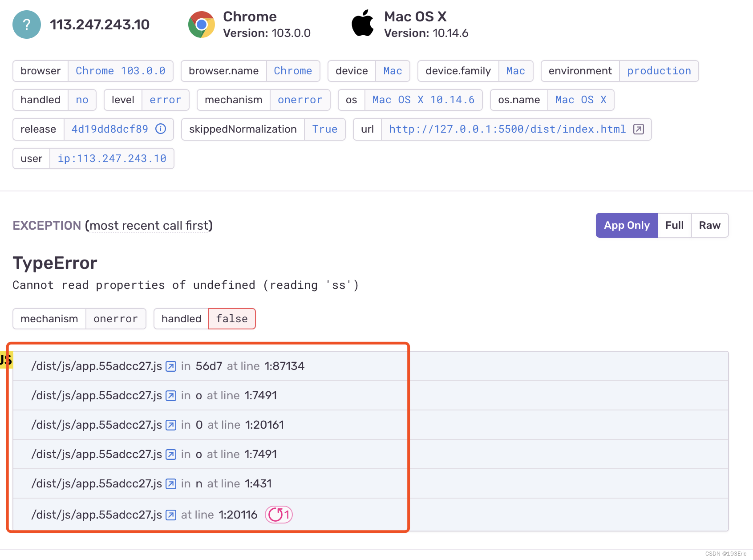Open the url external link icon
Screen dimensions: 753x560
639,129
